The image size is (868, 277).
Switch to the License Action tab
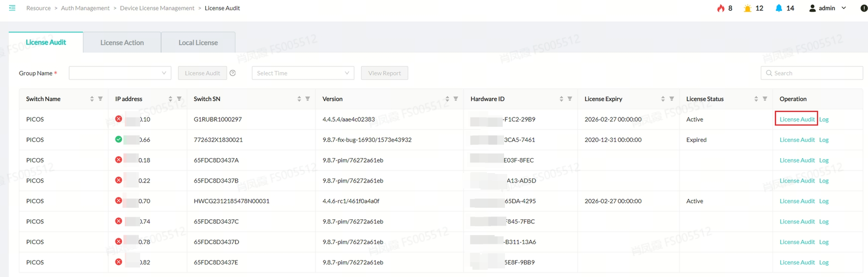tap(122, 42)
